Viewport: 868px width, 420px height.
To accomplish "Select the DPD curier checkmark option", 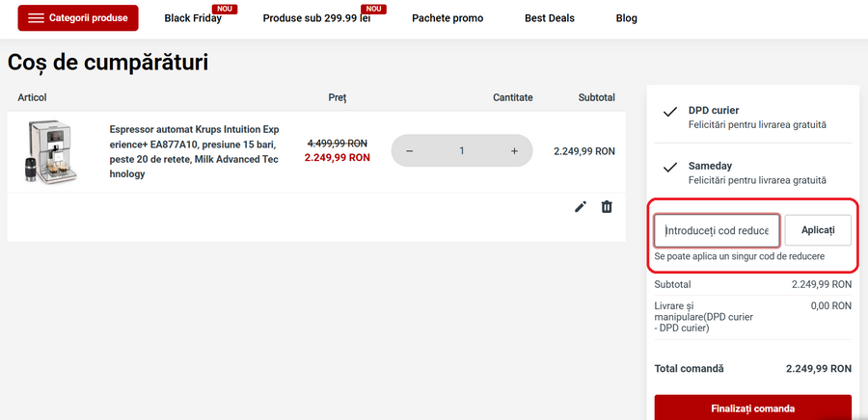I will tap(670, 113).
